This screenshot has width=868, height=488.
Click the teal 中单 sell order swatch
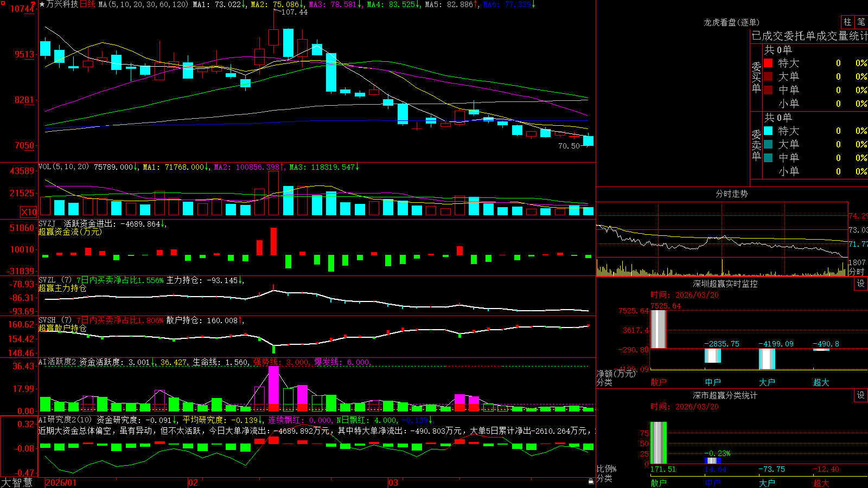(x=768, y=158)
